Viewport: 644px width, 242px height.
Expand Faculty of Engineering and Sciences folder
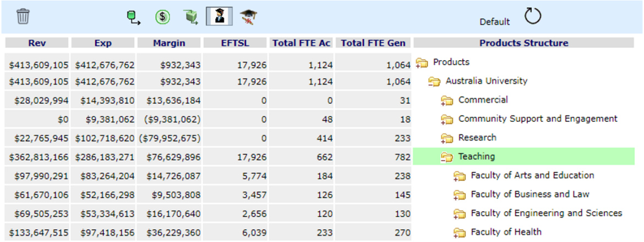(x=459, y=214)
